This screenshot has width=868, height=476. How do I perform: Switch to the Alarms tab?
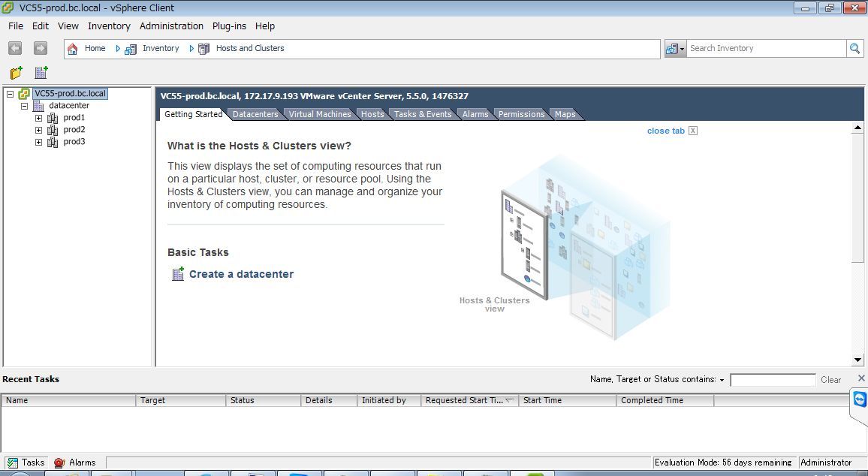(x=475, y=114)
